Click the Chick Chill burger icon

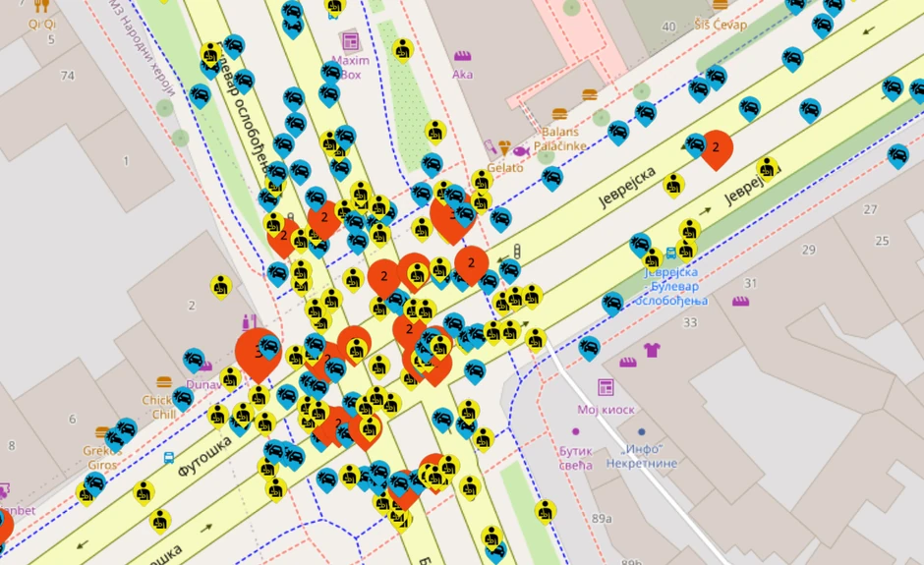164,382
